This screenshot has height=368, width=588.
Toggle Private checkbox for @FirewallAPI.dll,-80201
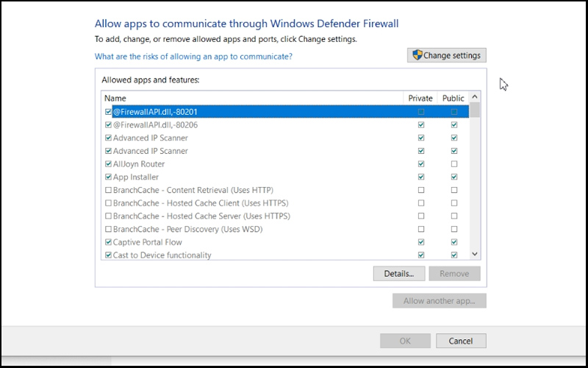pyautogui.click(x=421, y=112)
